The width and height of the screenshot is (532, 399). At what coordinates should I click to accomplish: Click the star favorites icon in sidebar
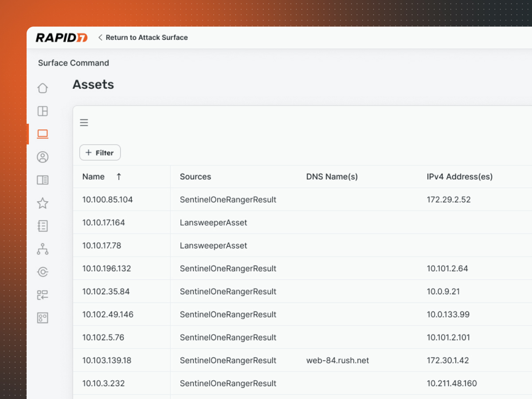click(43, 203)
